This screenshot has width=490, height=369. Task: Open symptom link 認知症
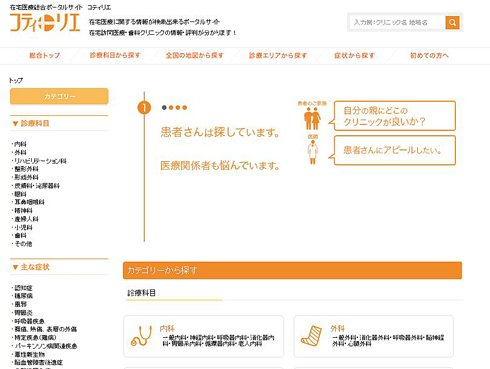pyautogui.click(x=23, y=288)
